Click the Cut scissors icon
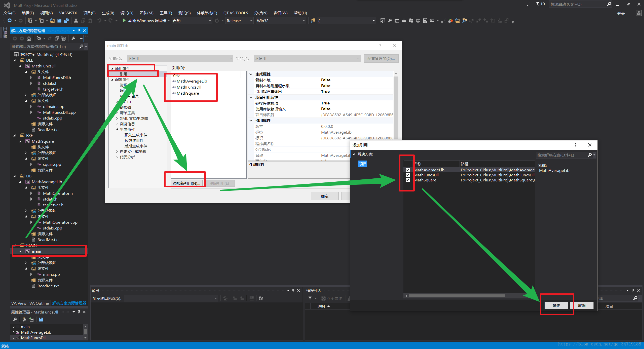Viewport: 644px width, 349px height. point(76,21)
